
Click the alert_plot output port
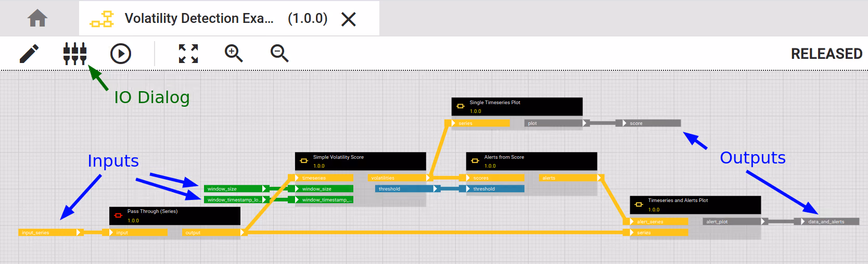pyautogui.click(x=735, y=222)
